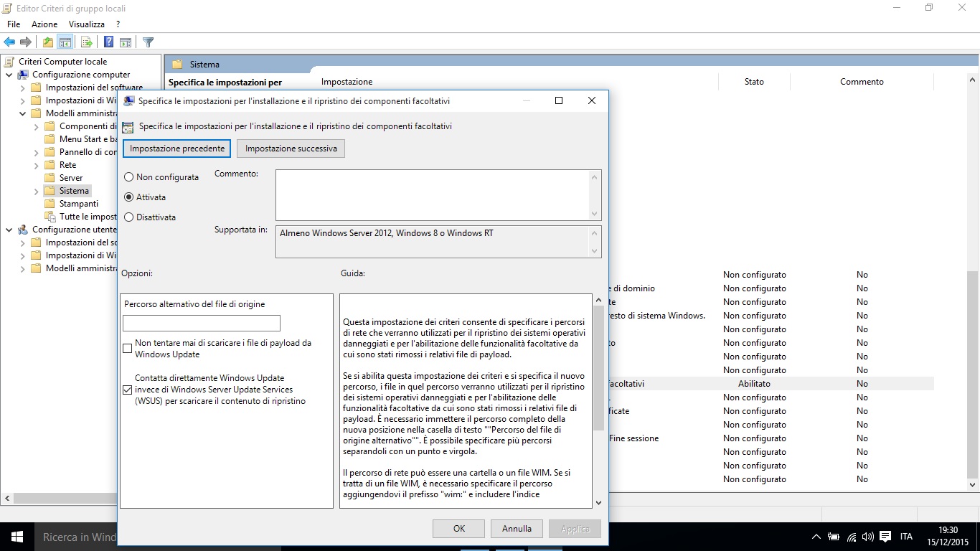Select the Disattivata radio button
980x551 pixels.
tap(129, 217)
